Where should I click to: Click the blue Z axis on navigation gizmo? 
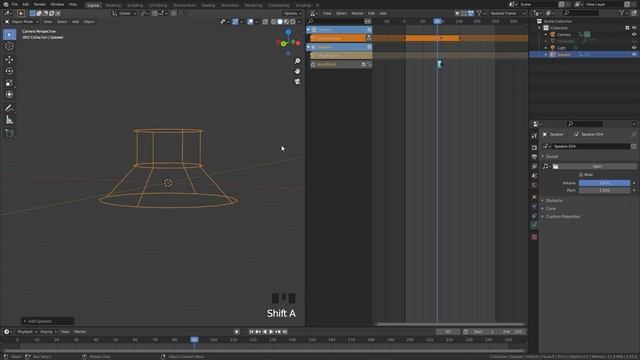288,32
